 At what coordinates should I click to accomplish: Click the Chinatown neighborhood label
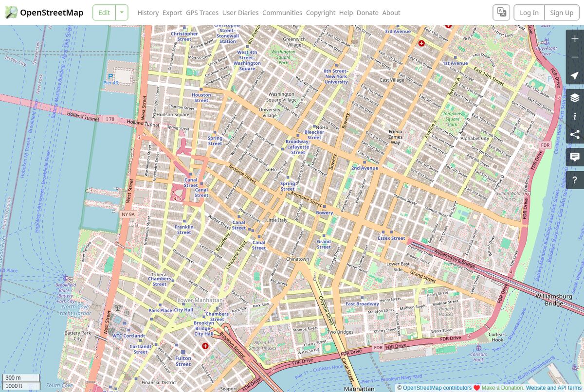pos(297,259)
